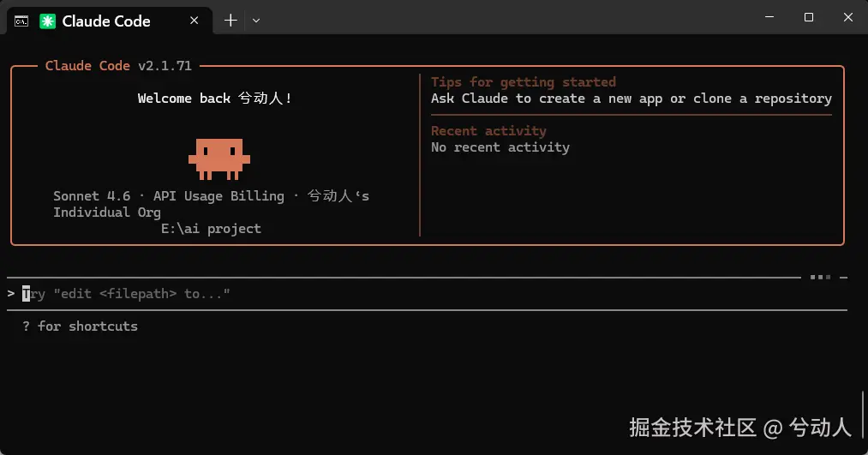Click the command prompt icon in title bar

pyautogui.click(x=21, y=21)
